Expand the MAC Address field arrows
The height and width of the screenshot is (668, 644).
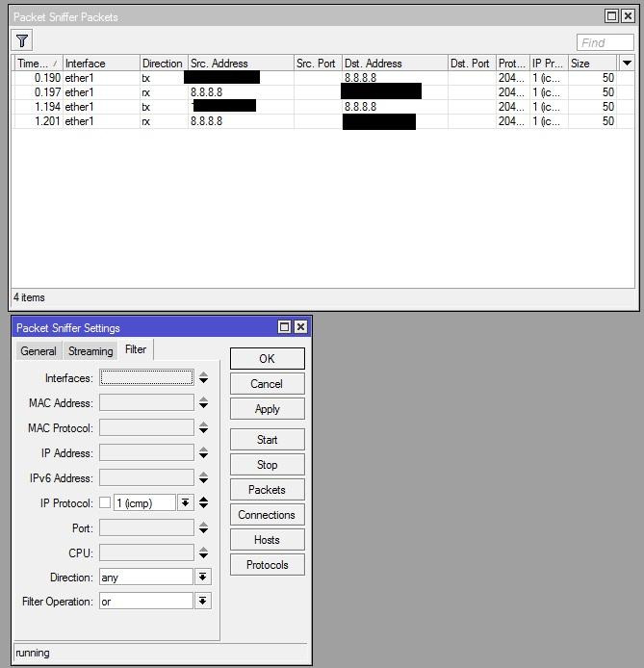click(x=203, y=402)
